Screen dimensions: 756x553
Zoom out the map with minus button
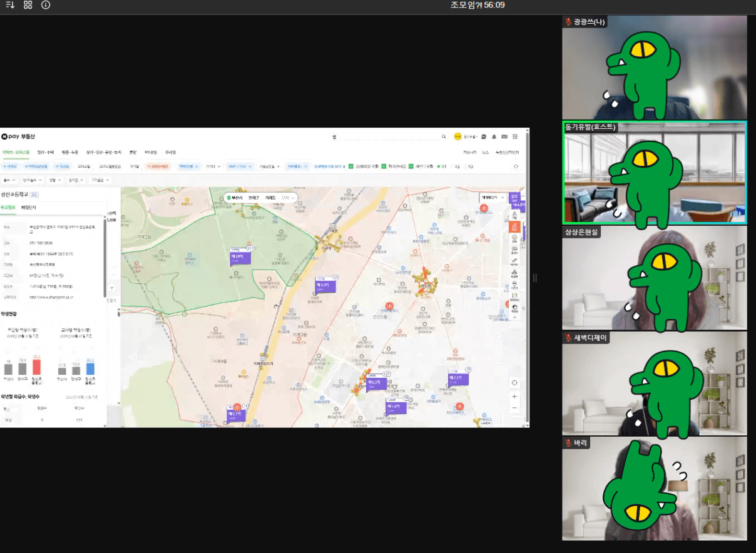(514, 408)
